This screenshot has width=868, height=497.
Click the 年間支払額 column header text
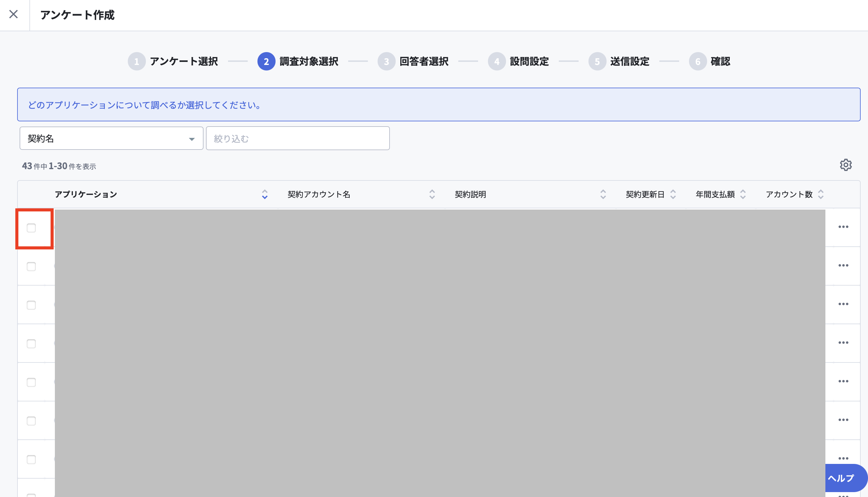[715, 194]
